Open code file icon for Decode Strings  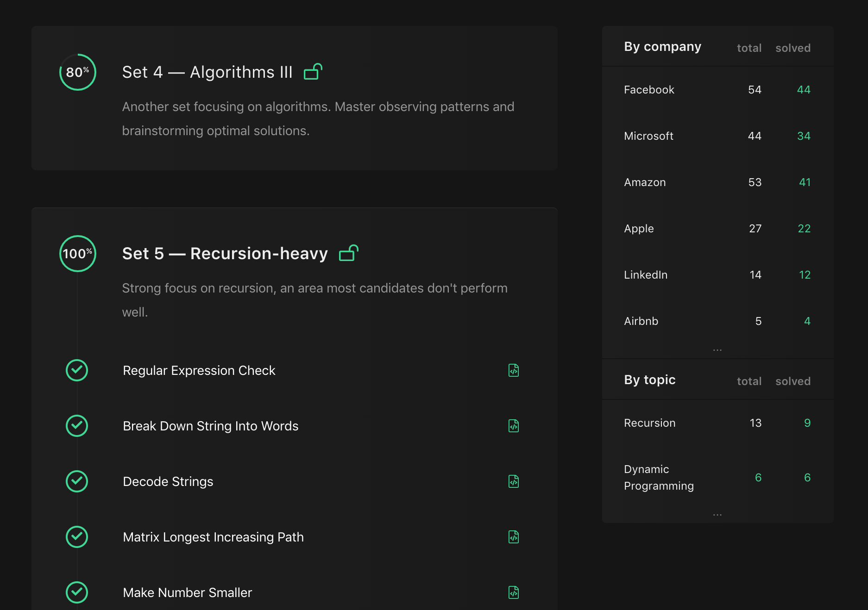[513, 481]
